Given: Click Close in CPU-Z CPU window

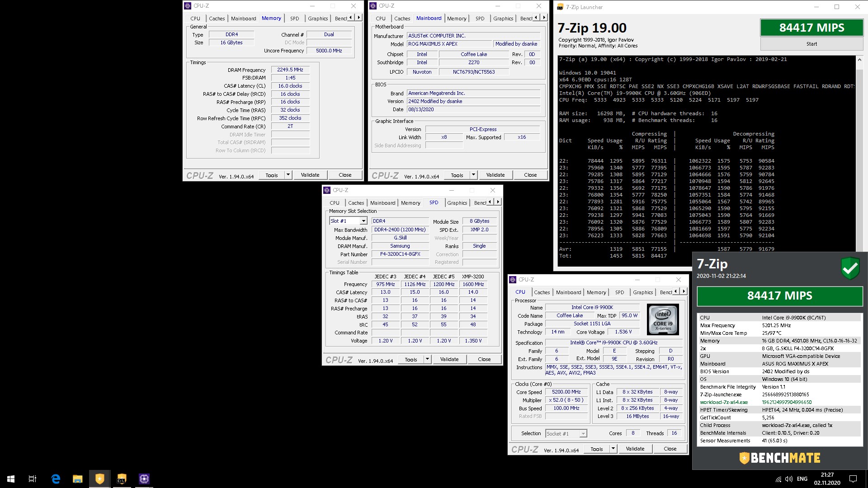Looking at the screenshot, I should 670,449.
